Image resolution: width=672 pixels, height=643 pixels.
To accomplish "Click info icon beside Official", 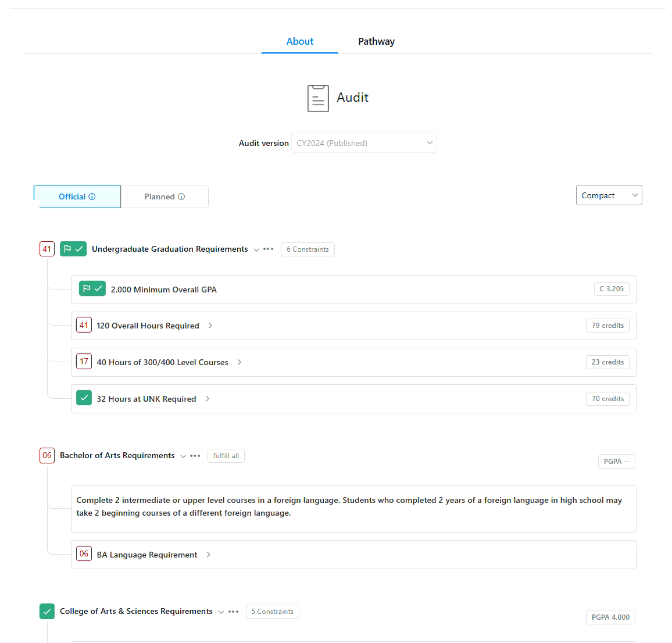I will (x=92, y=197).
